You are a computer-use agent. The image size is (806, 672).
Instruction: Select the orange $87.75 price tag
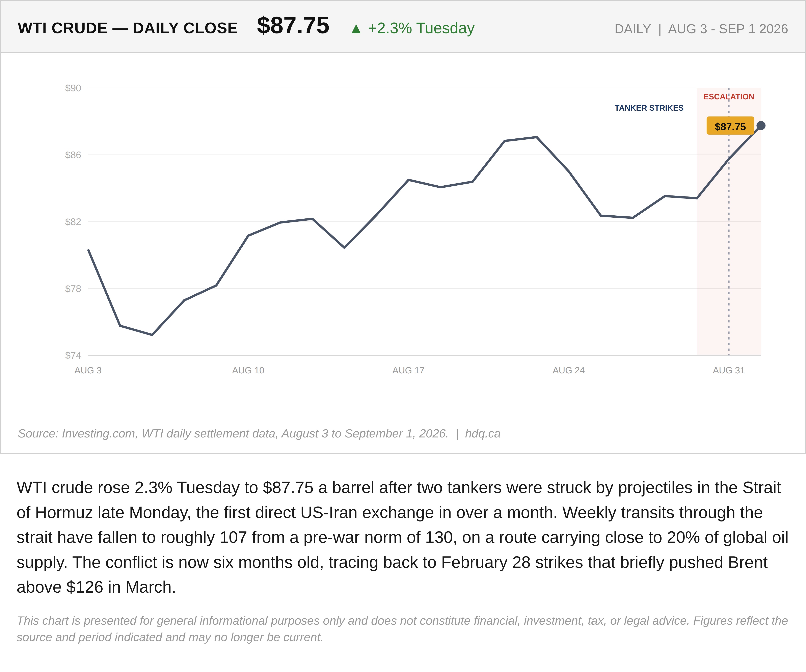730,126
